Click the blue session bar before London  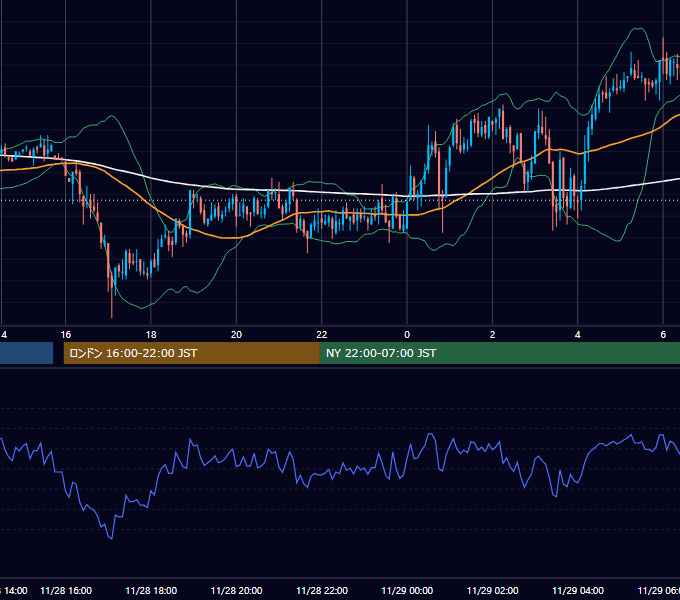(x=26, y=353)
